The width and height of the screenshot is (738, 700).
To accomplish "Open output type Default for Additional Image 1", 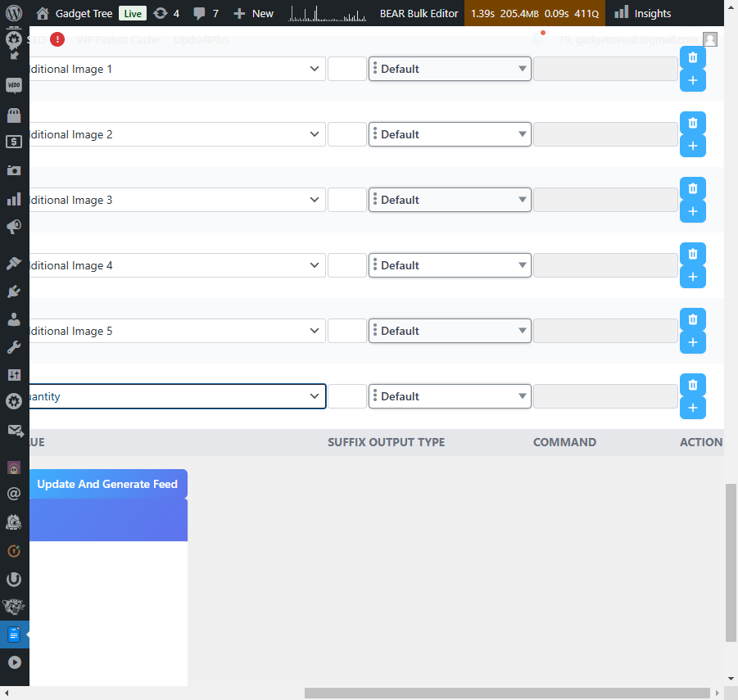I will pyautogui.click(x=450, y=69).
